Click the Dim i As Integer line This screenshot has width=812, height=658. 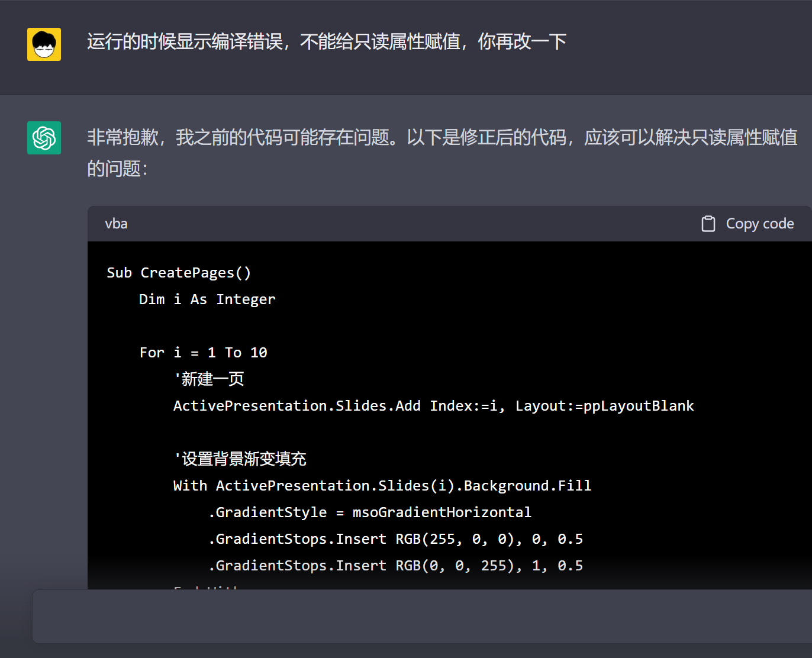pos(207,299)
